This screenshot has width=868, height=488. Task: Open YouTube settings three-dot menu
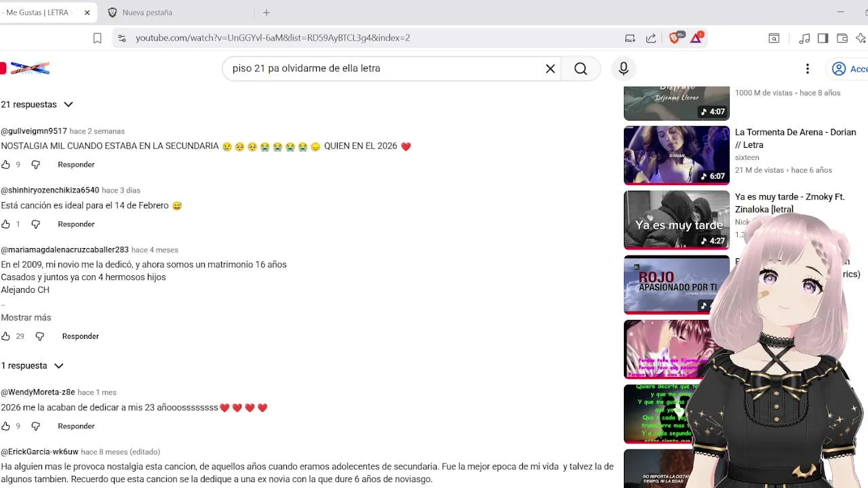click(x=807, y=68)
